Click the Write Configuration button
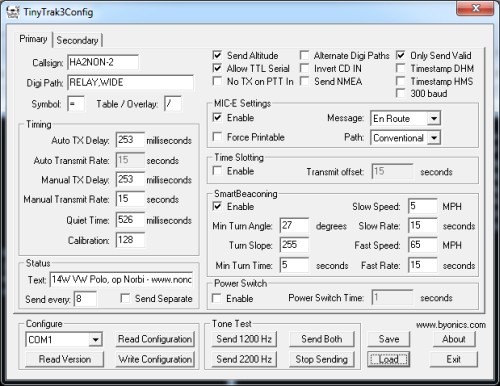The image size is (500, 386). [x=155, y=359]
